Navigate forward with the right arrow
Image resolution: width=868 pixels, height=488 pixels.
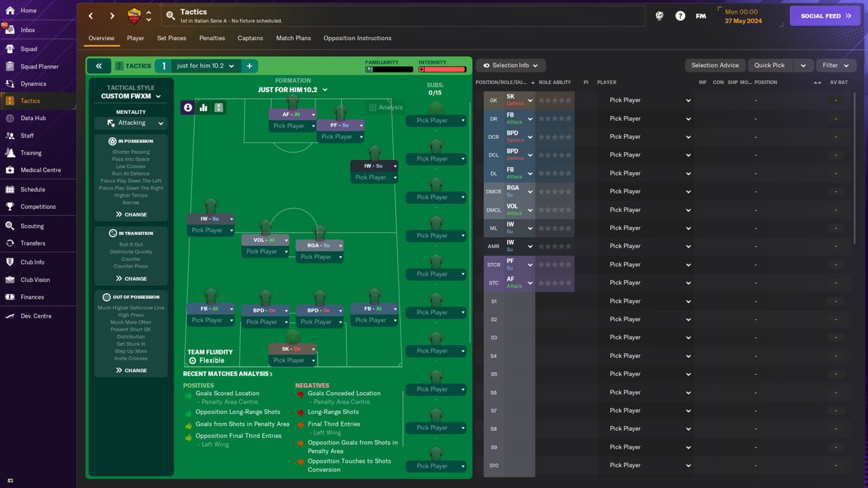(113, 16)
